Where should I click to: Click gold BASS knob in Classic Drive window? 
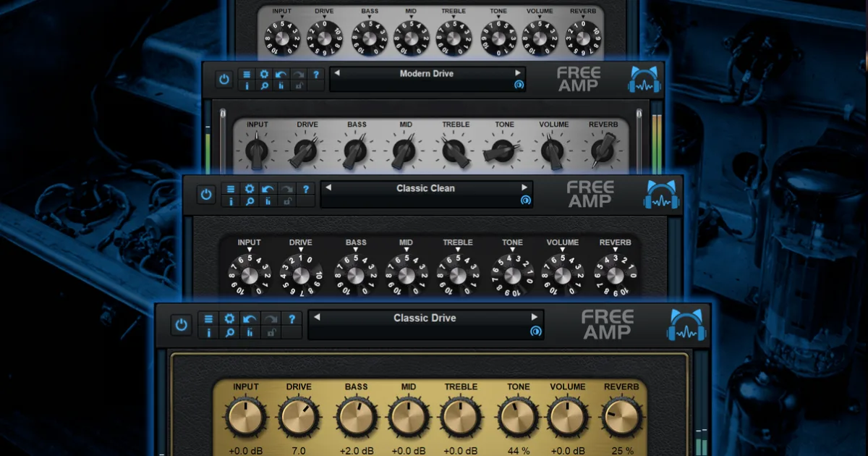[x=356, y=417]
